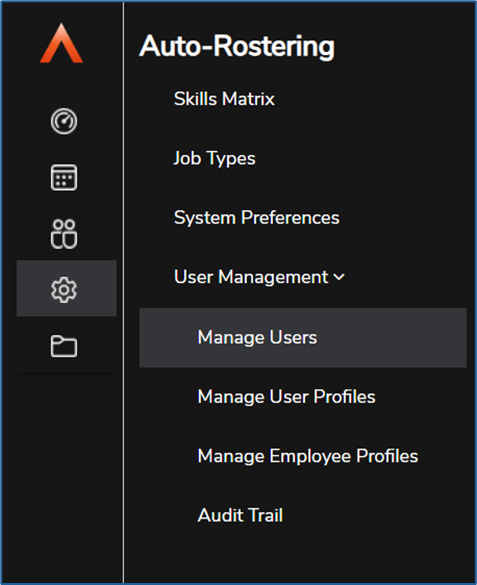477x585 pixels.
Task: Open Manage User Profiles
Action: point(286,397)
